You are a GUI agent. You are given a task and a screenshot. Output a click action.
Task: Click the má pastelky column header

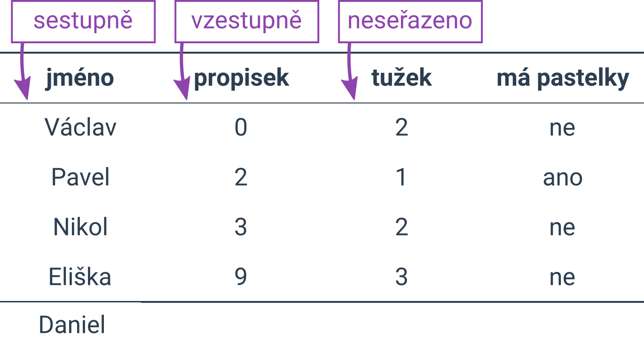563,79
